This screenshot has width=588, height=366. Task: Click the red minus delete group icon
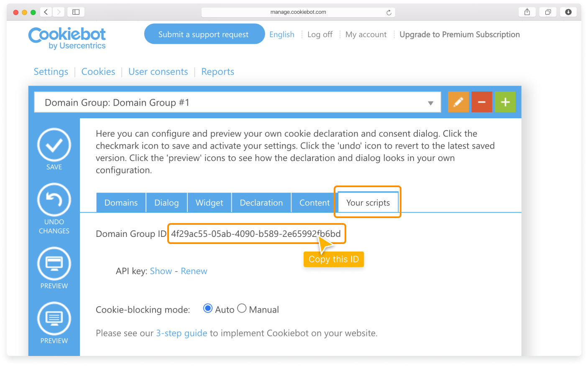click(x=482, y=102)
